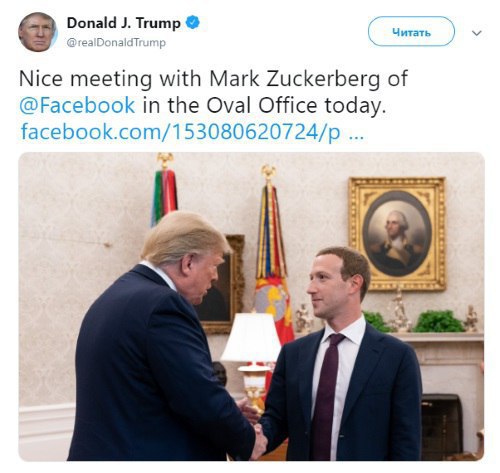Click the ellipsis ending the truncated URL
Screen dimensions: 500x473
(356, 137)
